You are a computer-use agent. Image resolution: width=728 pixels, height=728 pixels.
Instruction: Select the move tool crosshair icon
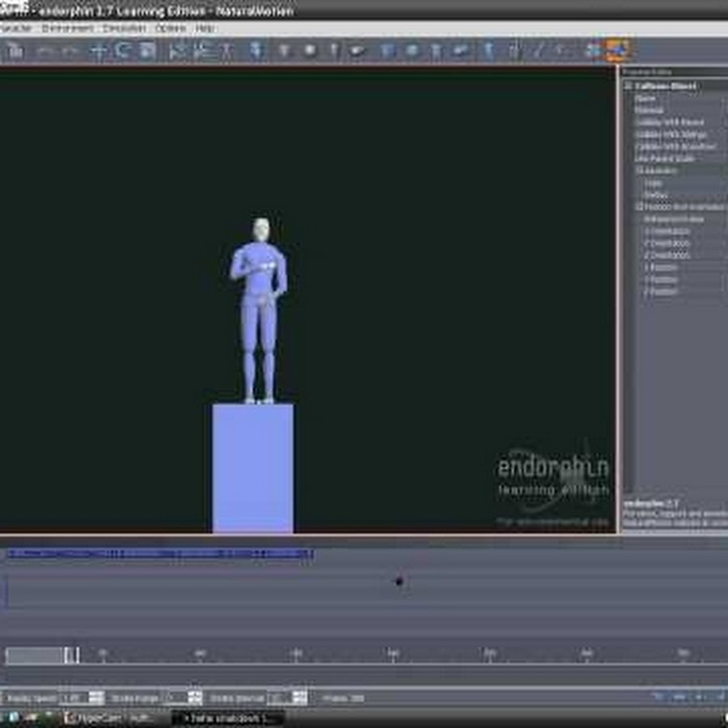(x=99, y=50)
